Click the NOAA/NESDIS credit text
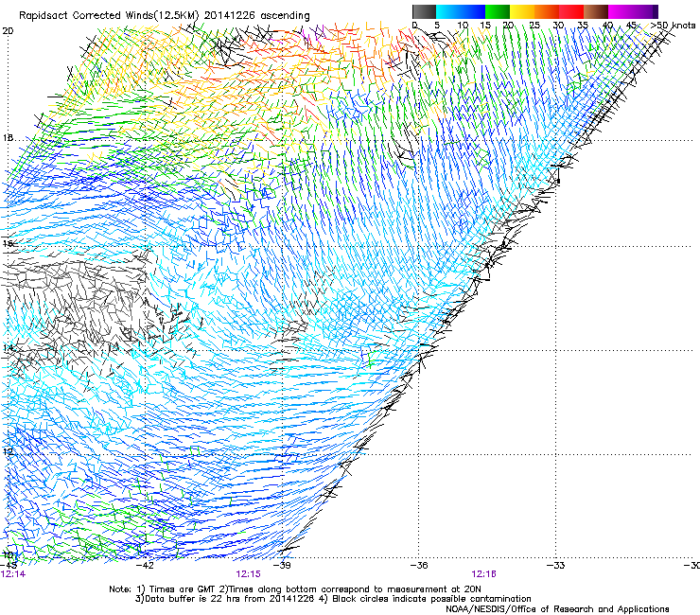The width and height of the screenshot is (700, 615). pyautogui.click(x=557, y=609)
